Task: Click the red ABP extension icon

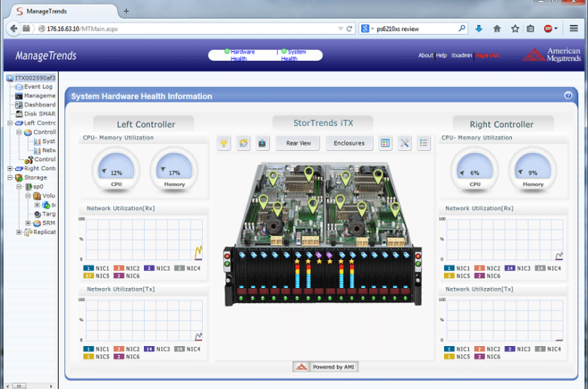Action: [x=548, y=29]
